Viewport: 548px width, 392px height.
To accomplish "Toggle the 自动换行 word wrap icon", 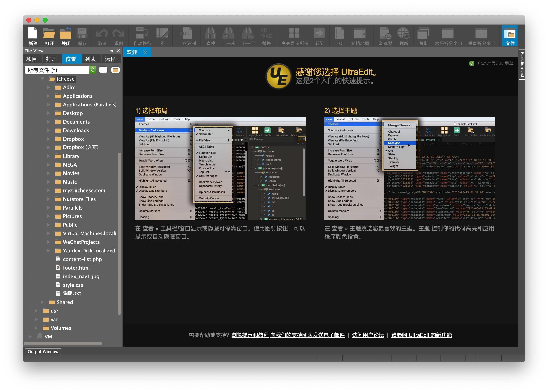I will pos(142,34).
